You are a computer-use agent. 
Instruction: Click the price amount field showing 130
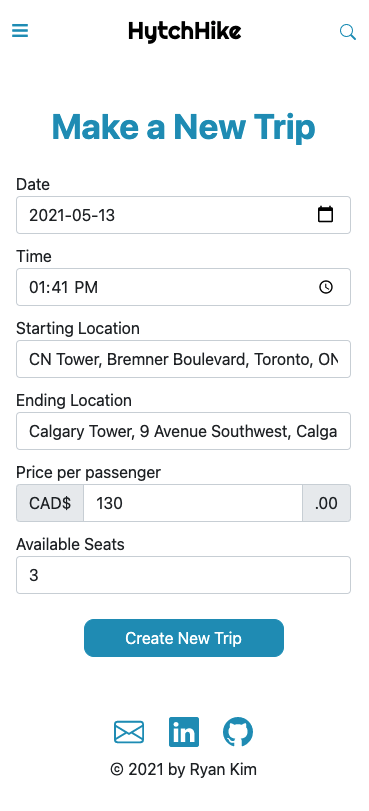point(193,503)
